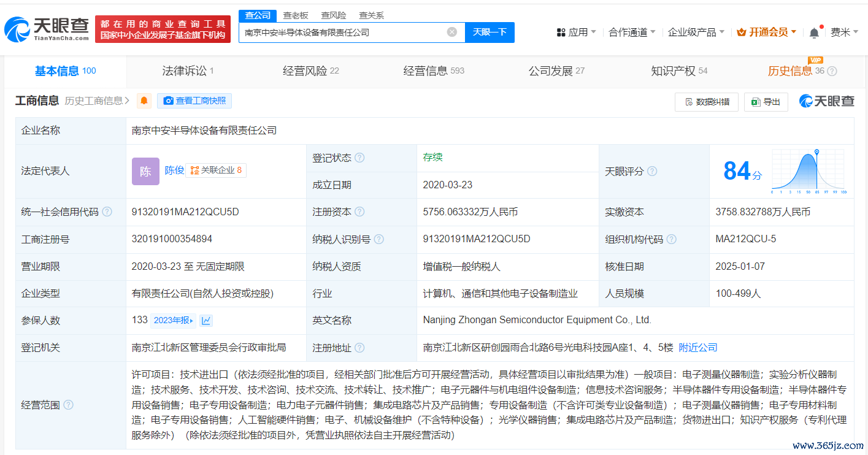Open notifications via the bell icon in header

click(814, 32)
